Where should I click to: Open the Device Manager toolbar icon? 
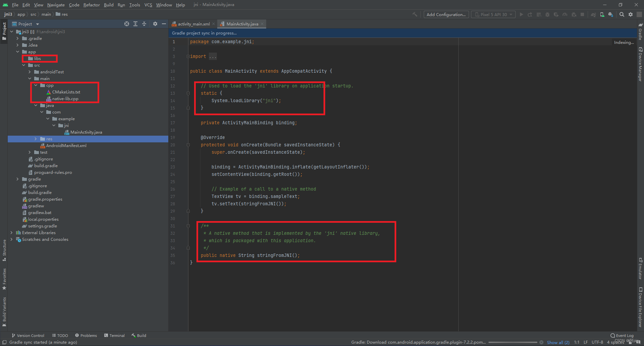click(602, 14)
